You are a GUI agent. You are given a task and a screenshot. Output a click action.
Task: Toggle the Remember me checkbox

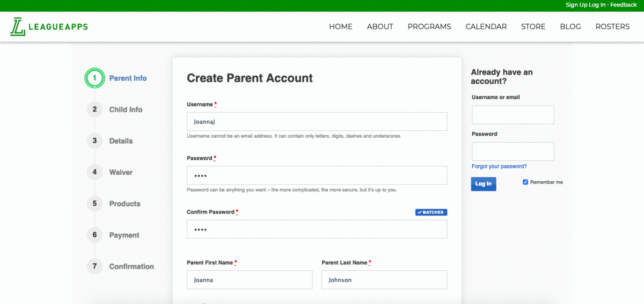click(525, 182)
